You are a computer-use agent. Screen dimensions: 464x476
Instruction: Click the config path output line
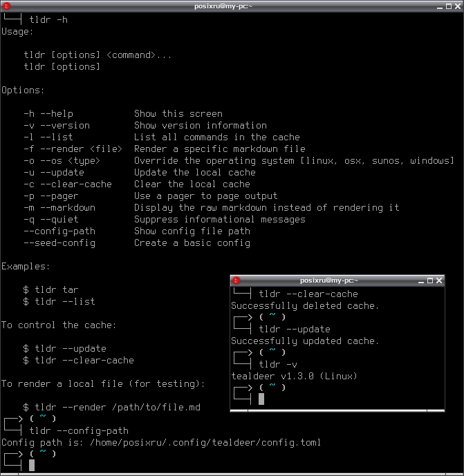161,443
